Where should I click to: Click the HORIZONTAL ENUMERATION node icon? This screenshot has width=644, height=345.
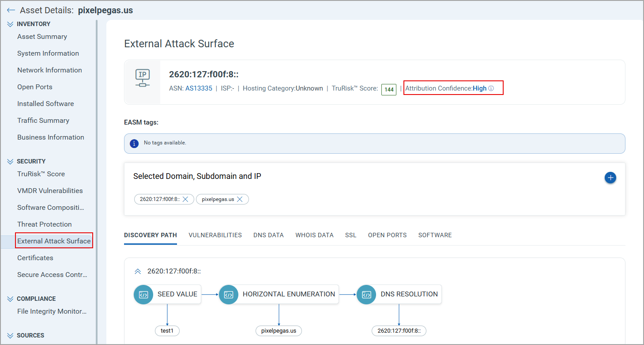coord(228,294)
